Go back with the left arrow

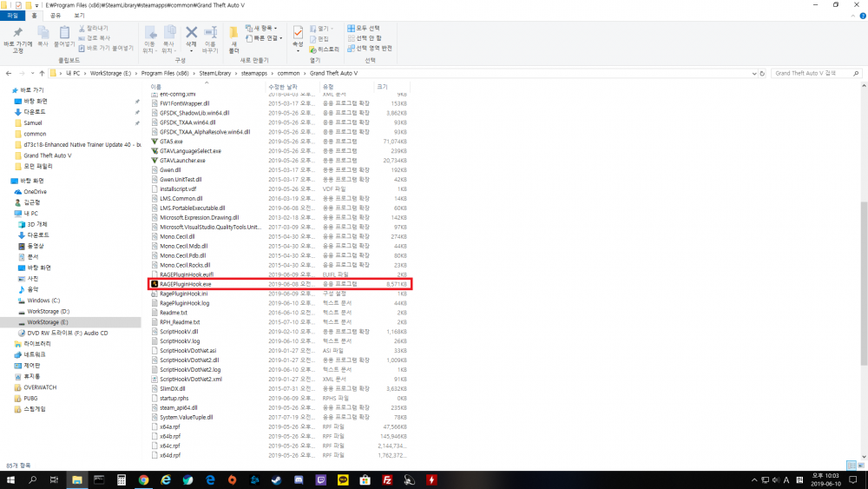click(9, 73)
